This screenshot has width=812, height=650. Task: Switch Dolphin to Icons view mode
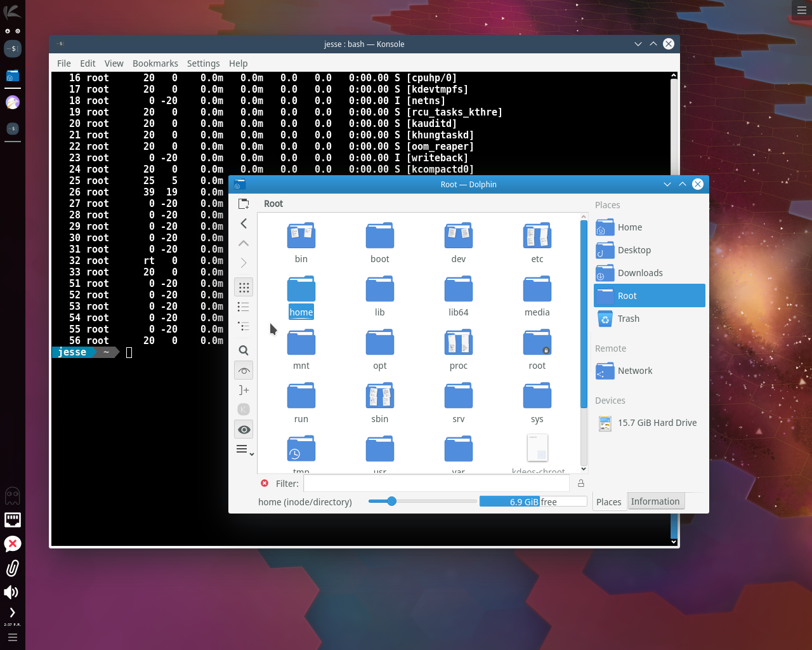[244, 288]
